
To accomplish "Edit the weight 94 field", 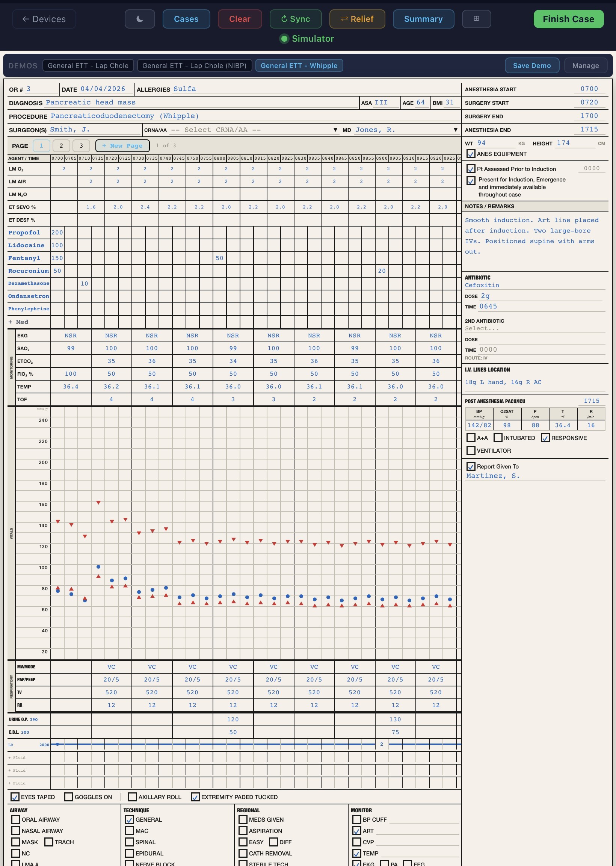I will (495, 143).
